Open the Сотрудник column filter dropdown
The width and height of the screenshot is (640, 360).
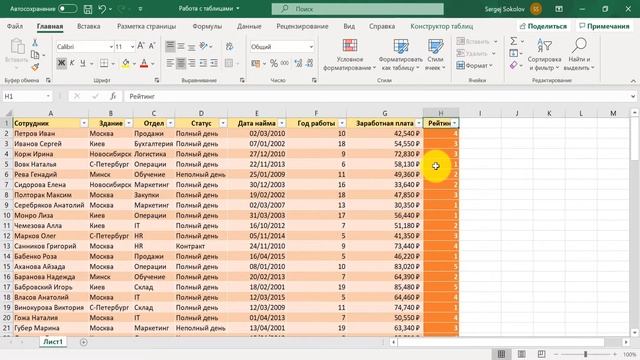point(84,123)
